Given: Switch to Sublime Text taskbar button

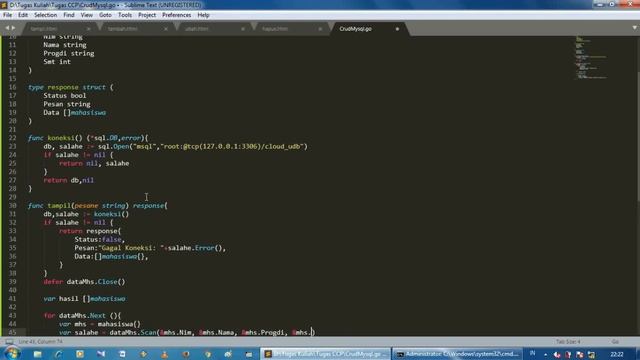Looking at the screenshot, I should (325, 354).
